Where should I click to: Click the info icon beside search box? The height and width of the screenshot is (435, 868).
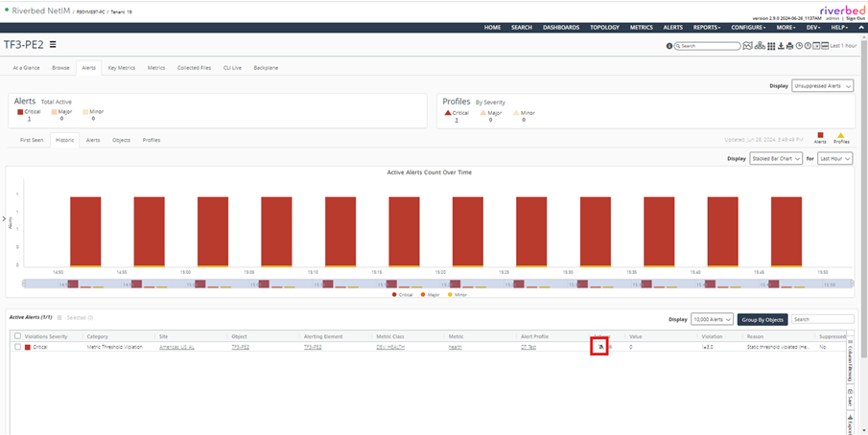669,46
